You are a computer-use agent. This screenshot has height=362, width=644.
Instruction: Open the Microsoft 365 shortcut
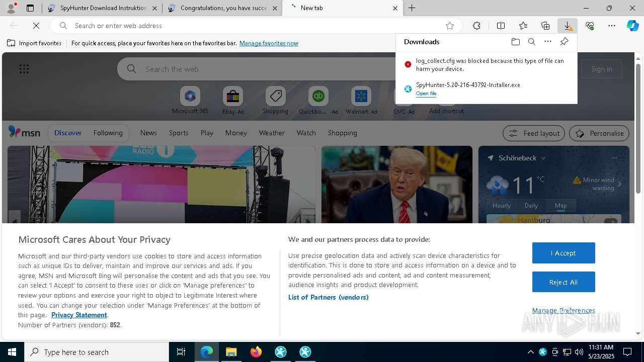190,101
